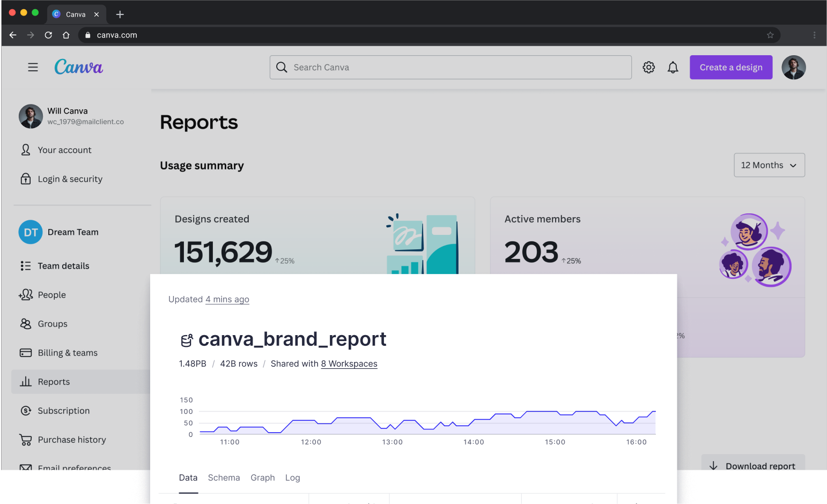Open browser three-dot menu
827x504 pixels.
pyautogui.click(x=814, y=35)
